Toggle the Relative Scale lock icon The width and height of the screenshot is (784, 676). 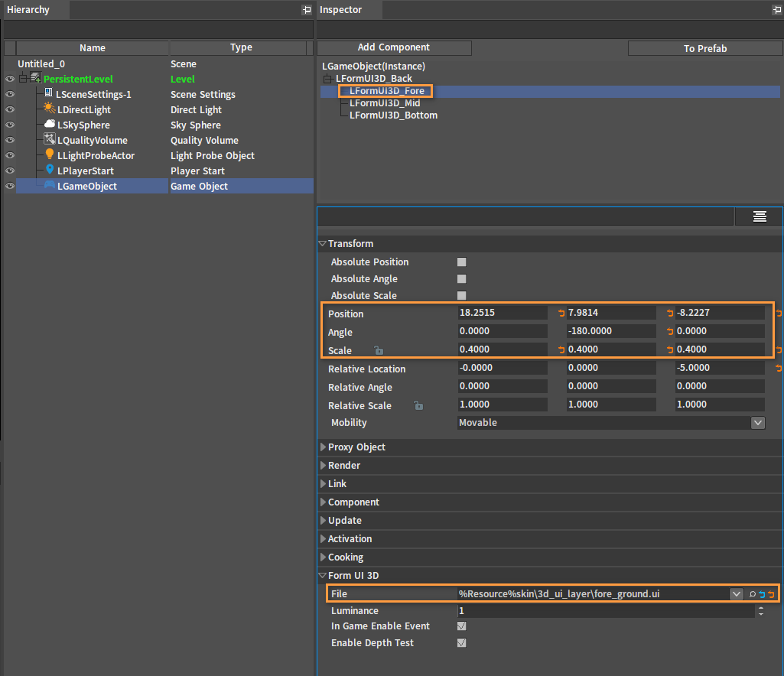pyautogui.click(x=418, y=405)
